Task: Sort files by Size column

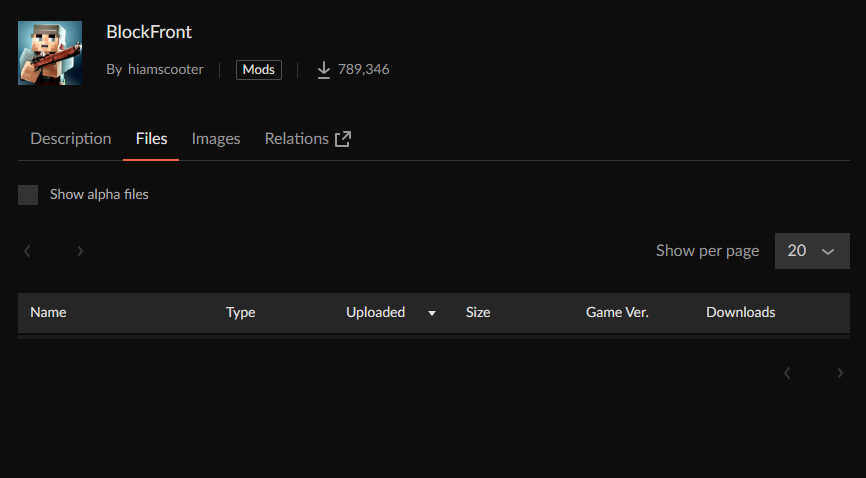Action: coord(478,312)
